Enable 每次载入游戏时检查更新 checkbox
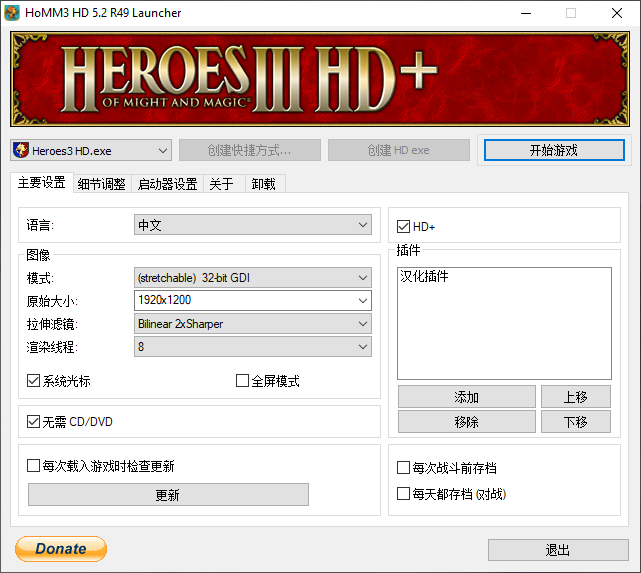 tap(34, 466)
